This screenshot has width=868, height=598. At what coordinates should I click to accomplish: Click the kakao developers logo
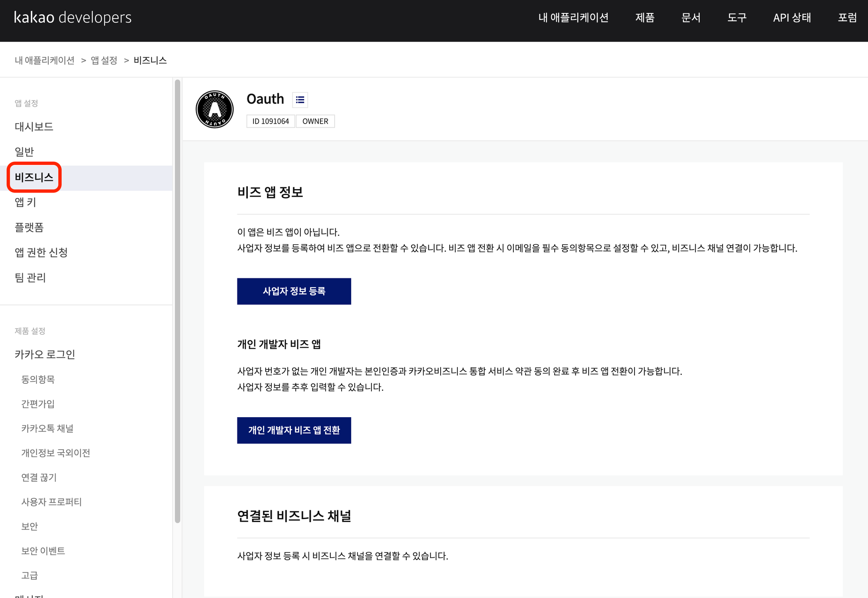pyautogui.click(x=72, y=17)
